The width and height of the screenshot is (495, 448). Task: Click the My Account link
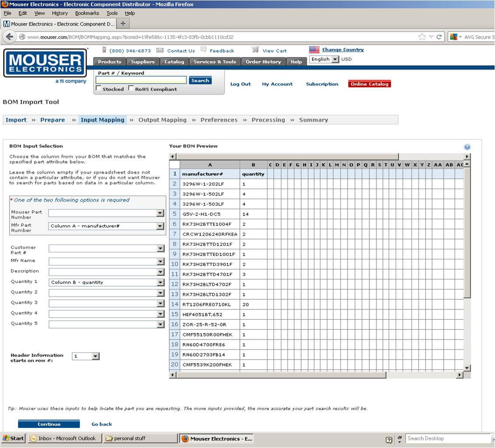pos(277,84)
